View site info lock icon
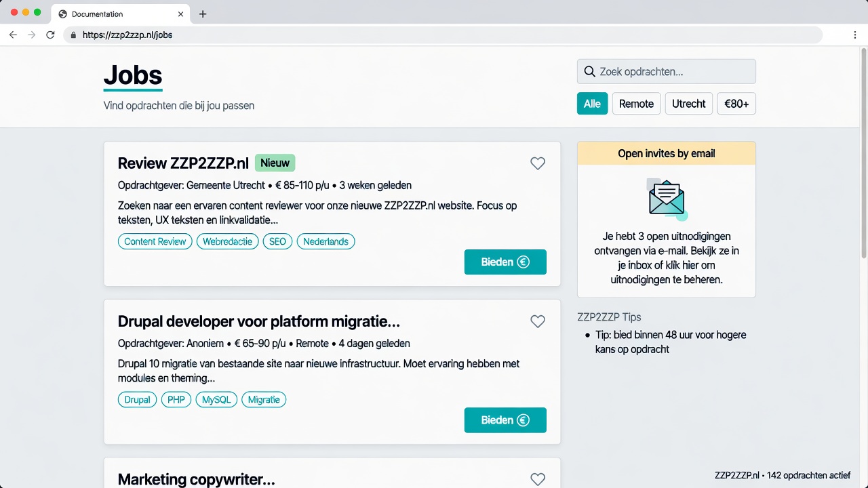868x488 pixels. [x=73, y=35]
